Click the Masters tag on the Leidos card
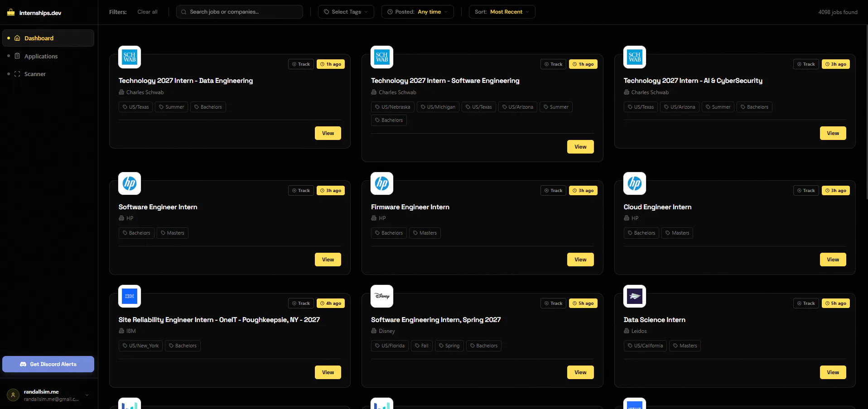The height and width of the screenshot is (409, 868). [685, 346]
